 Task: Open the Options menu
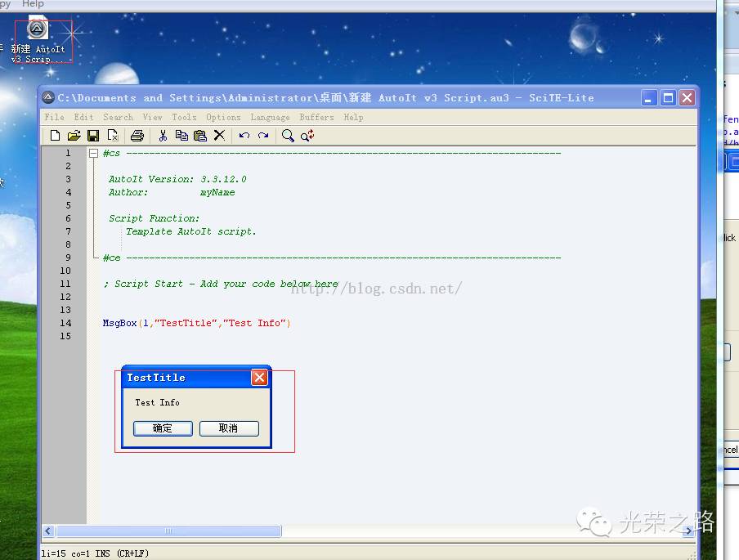tap(223, 117)
